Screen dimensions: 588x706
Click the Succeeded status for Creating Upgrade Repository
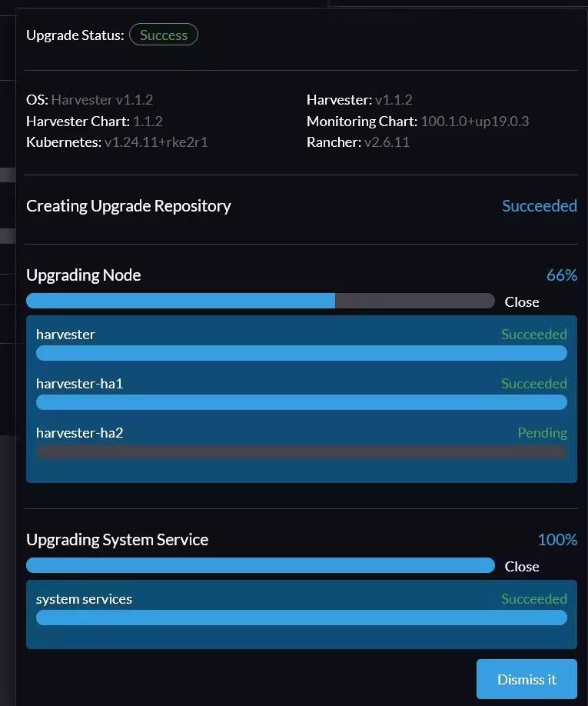539,205
